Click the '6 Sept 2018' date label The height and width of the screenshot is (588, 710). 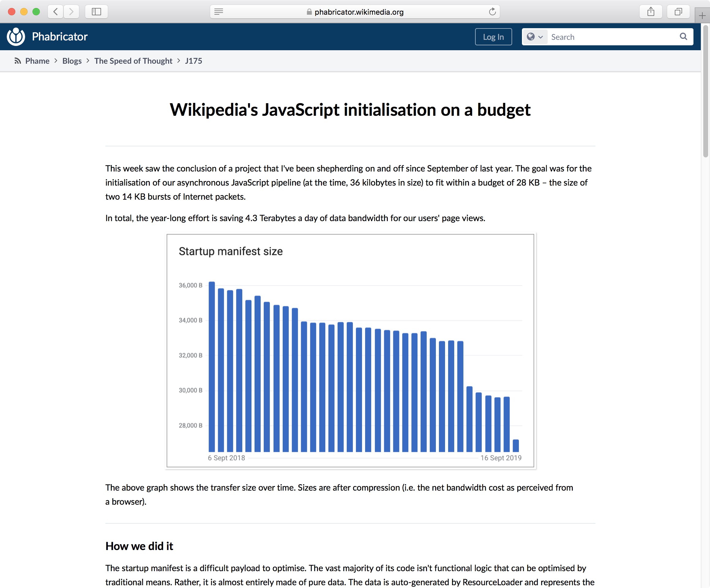click(226, 458)
